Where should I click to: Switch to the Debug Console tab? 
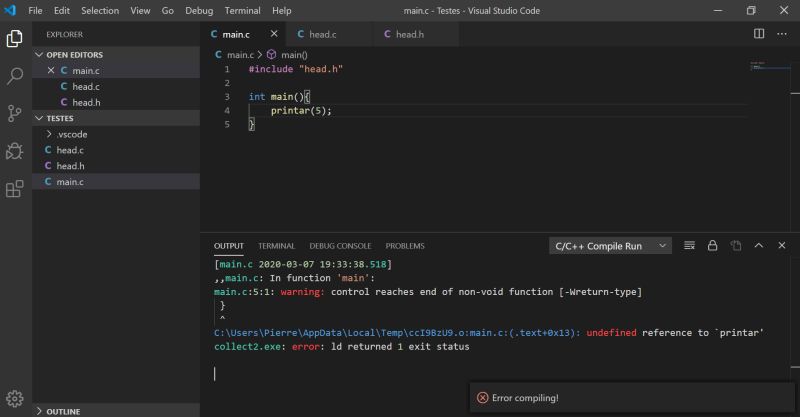click(340, 246)
